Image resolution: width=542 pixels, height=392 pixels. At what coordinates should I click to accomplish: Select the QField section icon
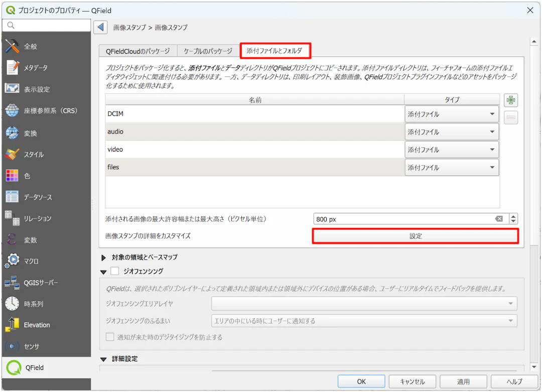pyautogui.click(x=14, y=367)
